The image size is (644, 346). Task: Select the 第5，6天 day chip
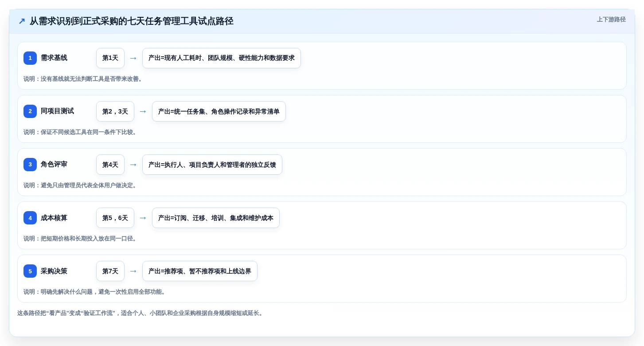(115, 218)
